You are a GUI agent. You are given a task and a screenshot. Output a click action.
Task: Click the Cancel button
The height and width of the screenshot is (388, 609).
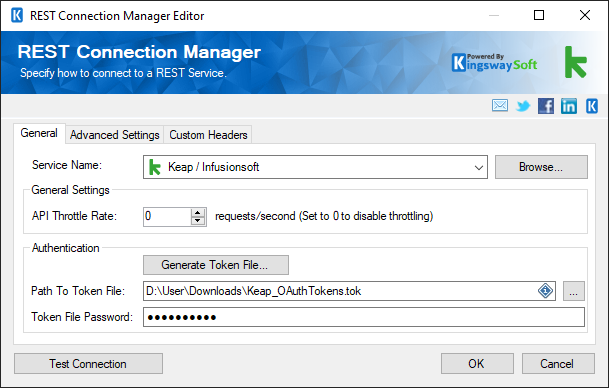[x=558, y=364]
